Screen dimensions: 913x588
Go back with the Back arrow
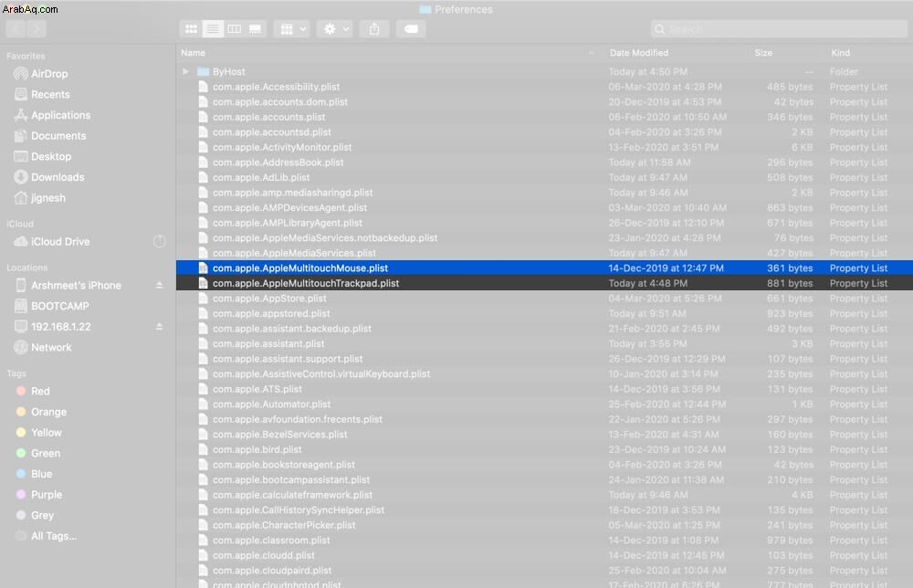pyautogui.click(x=16, y=29)
